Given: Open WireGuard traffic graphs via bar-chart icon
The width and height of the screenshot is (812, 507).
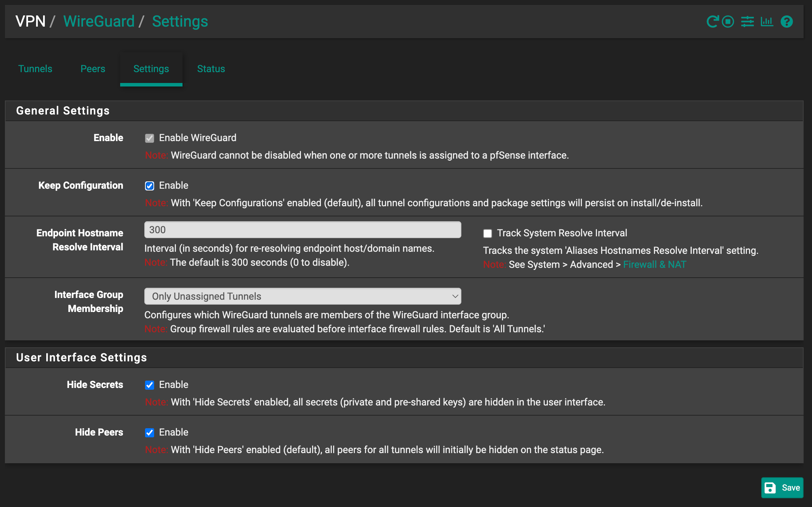Looking at the screenshot, I should pos(767,21).
